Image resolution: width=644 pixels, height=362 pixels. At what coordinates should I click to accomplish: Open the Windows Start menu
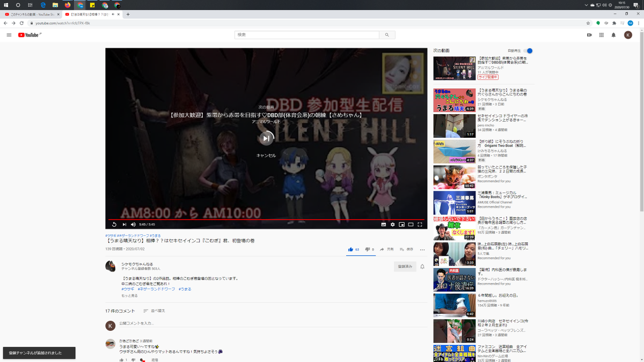click(5, 5)
